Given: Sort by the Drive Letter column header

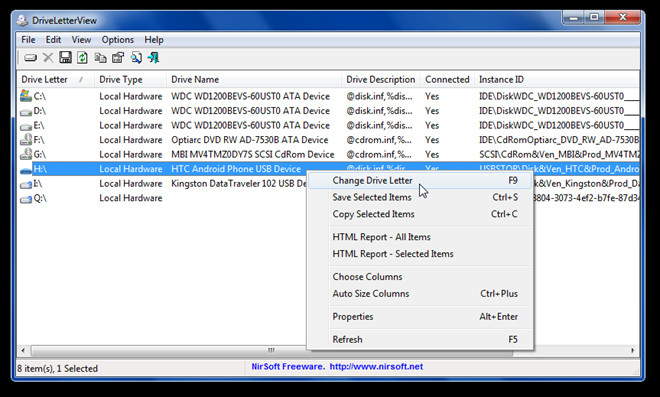Looking at the screenshot, I should point(56,80).
